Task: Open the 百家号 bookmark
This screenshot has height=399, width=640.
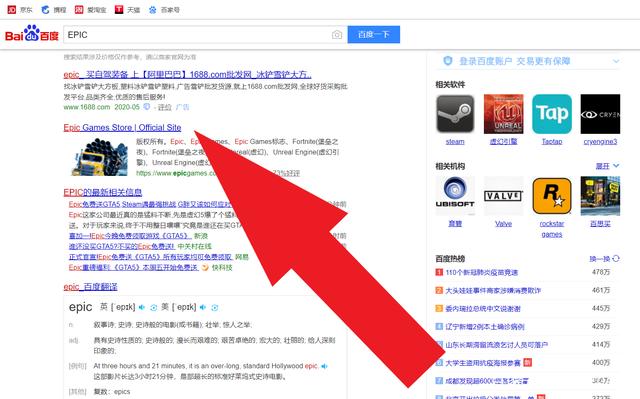Action: pos(164,10)
